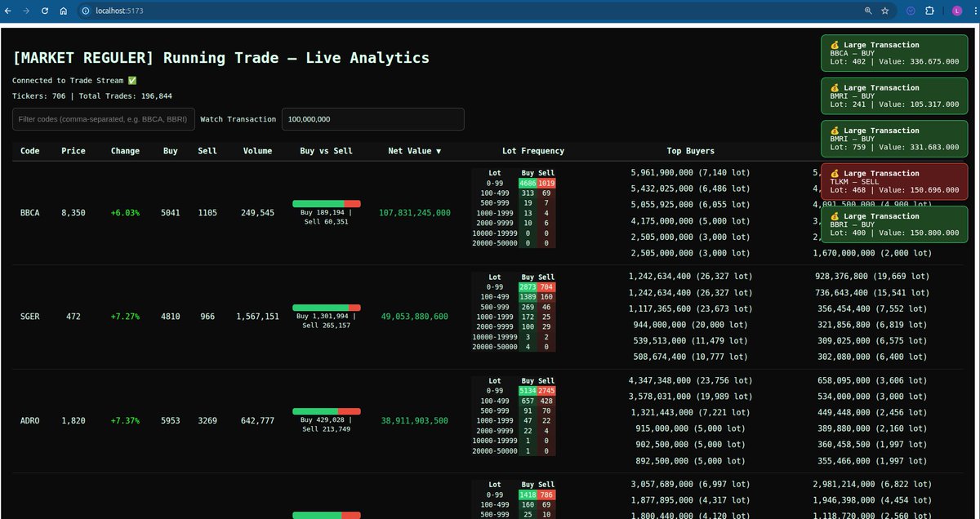Click ADRO volume 642,777
The height and width of the screenshot is (519, 980).
tap(258, 421)
